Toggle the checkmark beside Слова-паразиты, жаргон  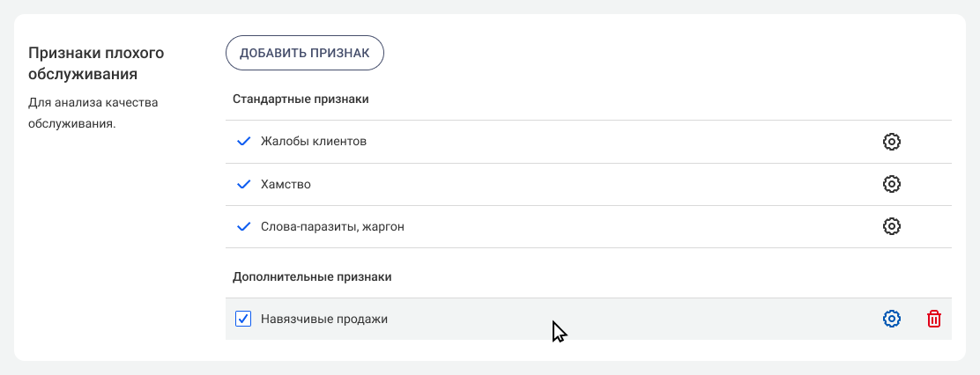point(244,226)
